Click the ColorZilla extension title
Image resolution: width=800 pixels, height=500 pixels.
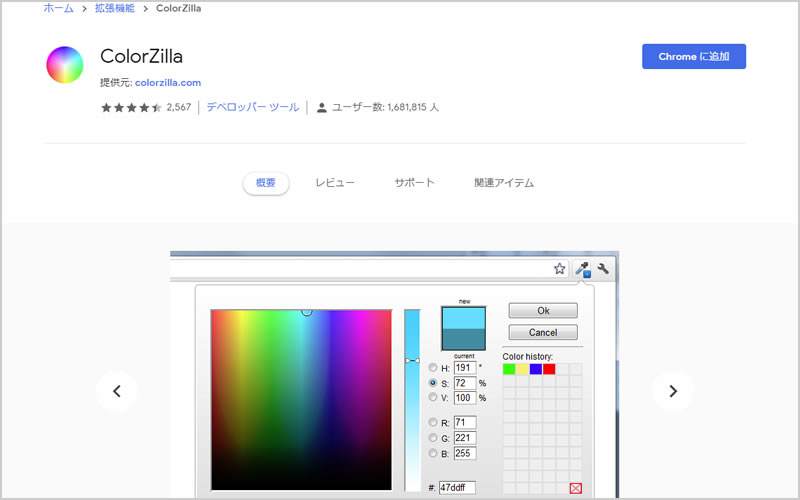coord(141,56)
